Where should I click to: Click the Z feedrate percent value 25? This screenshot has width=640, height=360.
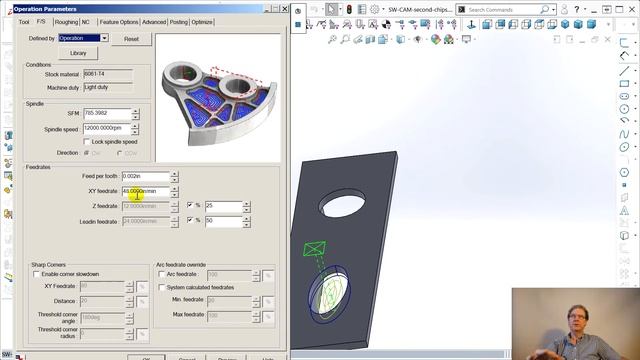224,206
